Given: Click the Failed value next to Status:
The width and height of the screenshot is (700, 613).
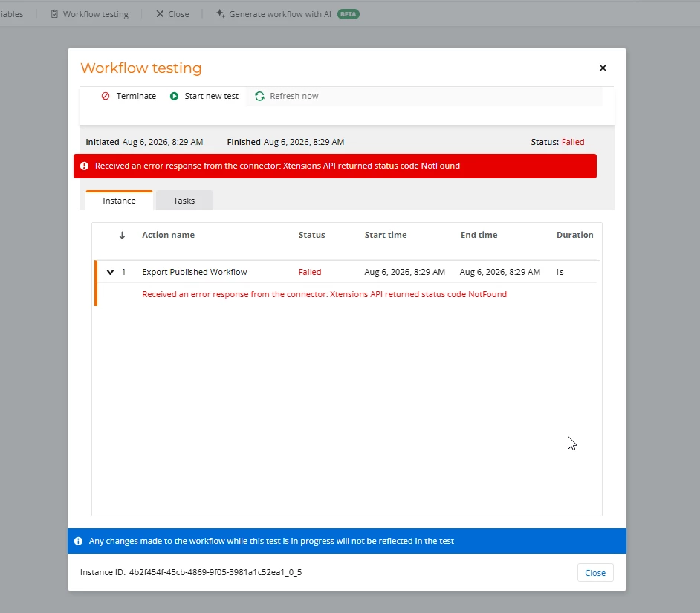Looking at the screenshot, I should click(x=573, y=142).
